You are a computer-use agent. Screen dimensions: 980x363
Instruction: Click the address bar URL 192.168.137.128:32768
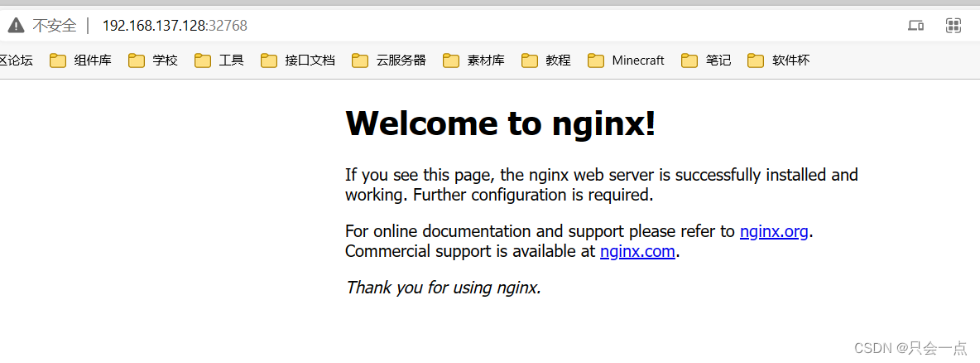(175, 26)
